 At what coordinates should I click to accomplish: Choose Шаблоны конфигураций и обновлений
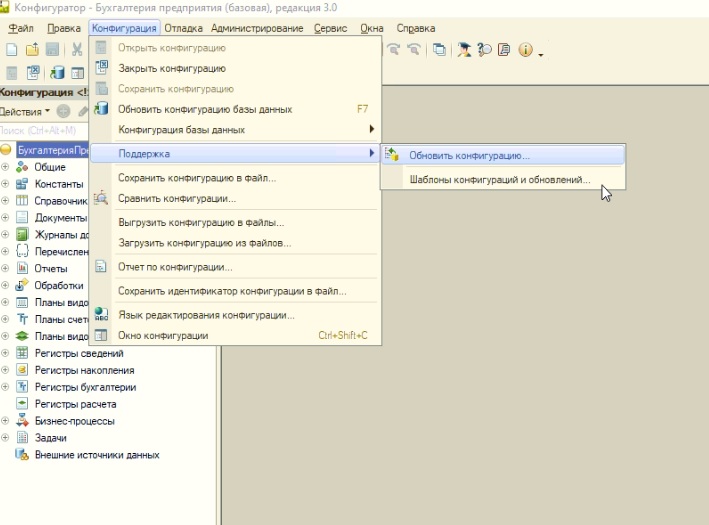[503, 180]
